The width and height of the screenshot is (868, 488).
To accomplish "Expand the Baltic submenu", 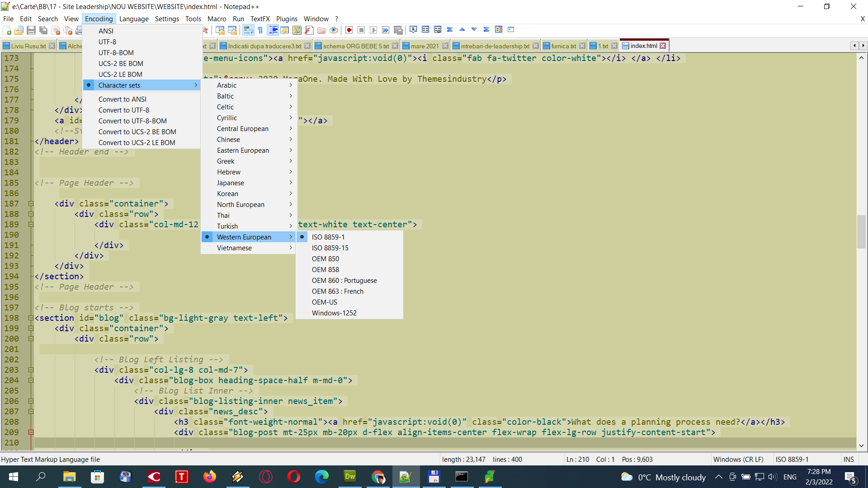I will click(x=248, y=96).
